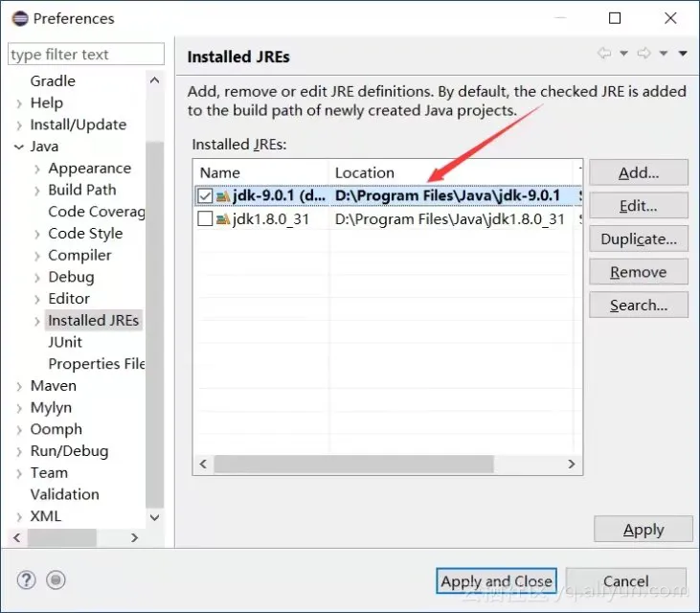Click the tree horizontal scrollbar thumb
Screen dimensions: 700x613
(x=61, y=537)
